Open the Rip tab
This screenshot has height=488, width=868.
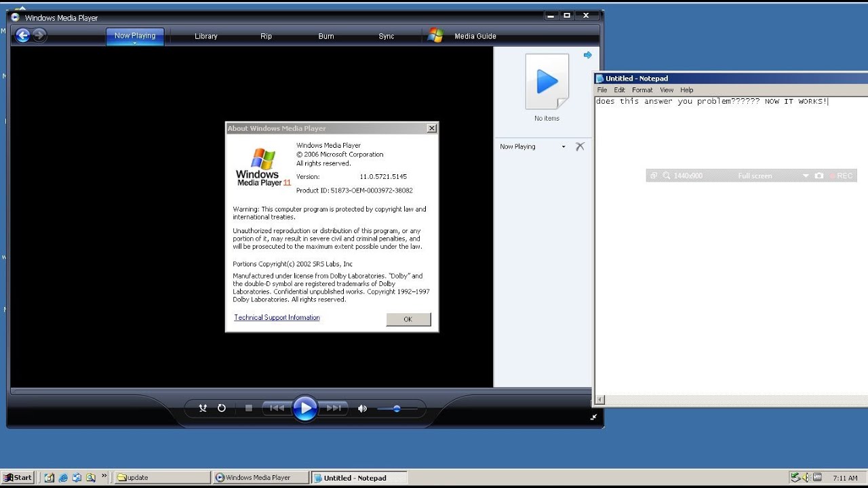pos(267,37)
